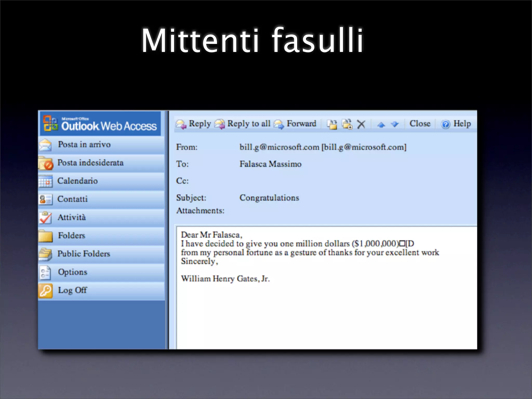Viewport: 532px width, 399px height.
Task: Open Posta indesiderata junk folder
Action: pyautogui.click(x=90, y=163)
